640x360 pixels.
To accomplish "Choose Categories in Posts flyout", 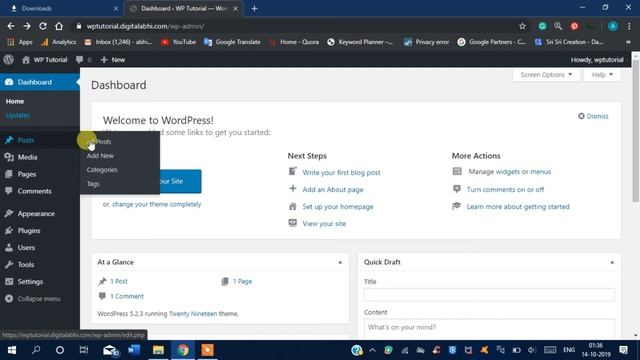I will [102, 169].
